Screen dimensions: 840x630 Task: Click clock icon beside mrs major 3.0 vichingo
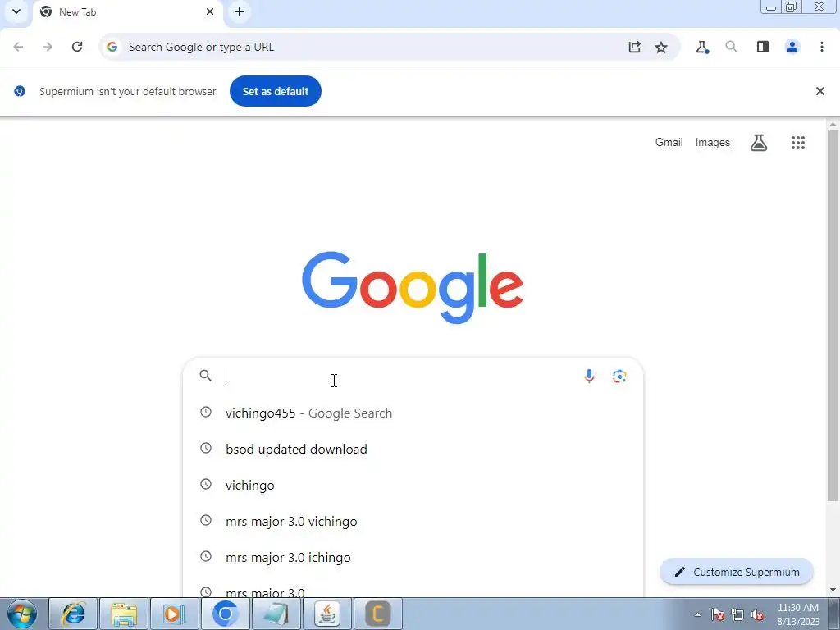206,520
